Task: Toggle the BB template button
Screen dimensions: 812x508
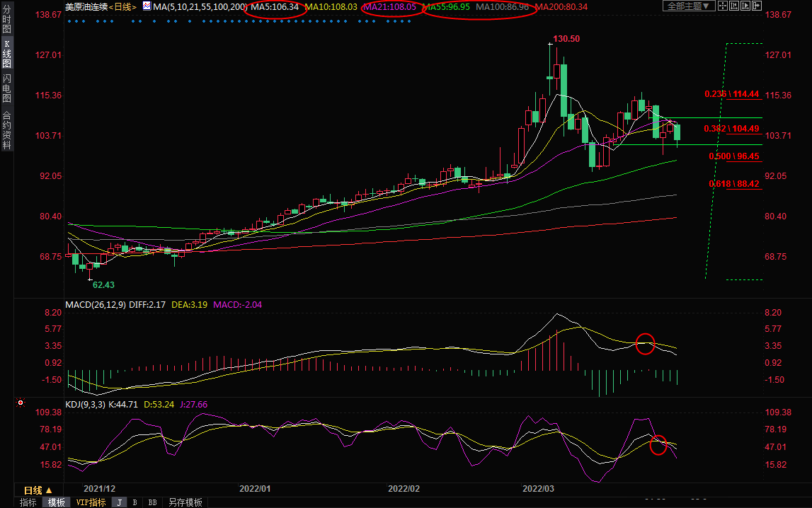Action: 151,502
